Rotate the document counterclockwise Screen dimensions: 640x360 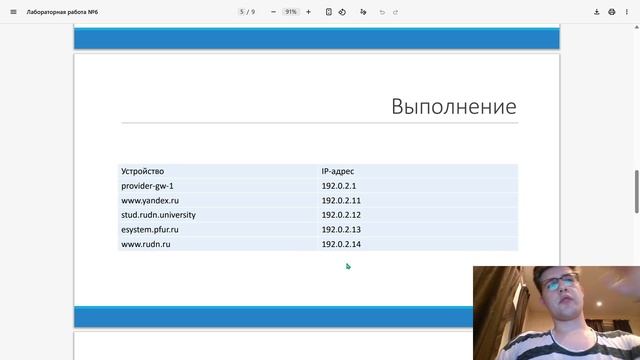click(342, 12)
